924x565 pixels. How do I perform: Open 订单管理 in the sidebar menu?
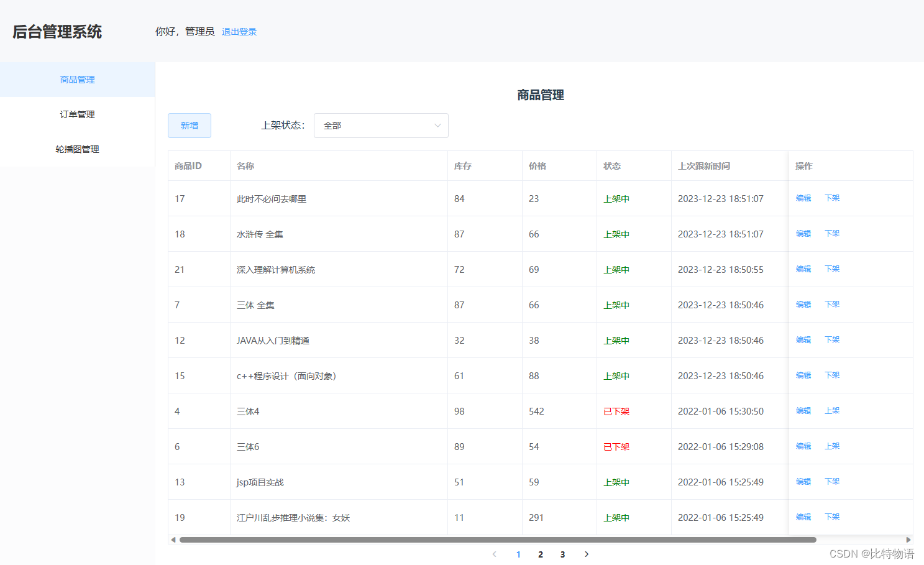(x=77, y=114)
